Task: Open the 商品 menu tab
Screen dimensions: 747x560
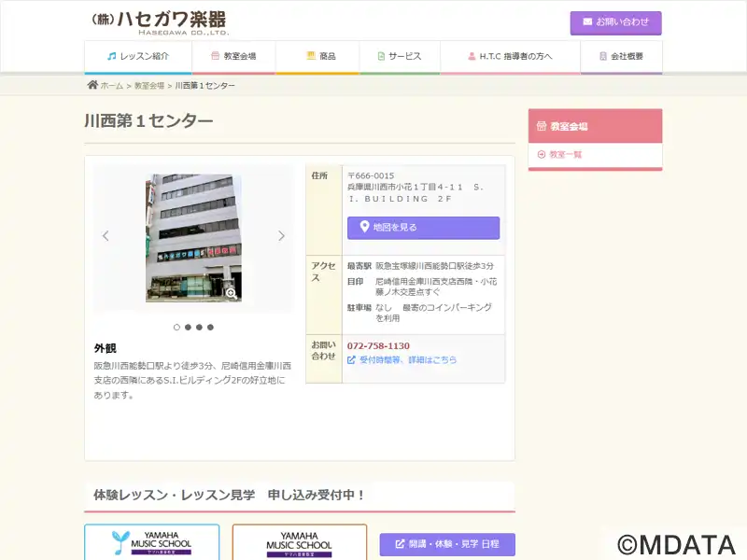Action: (x=320, y=56)
